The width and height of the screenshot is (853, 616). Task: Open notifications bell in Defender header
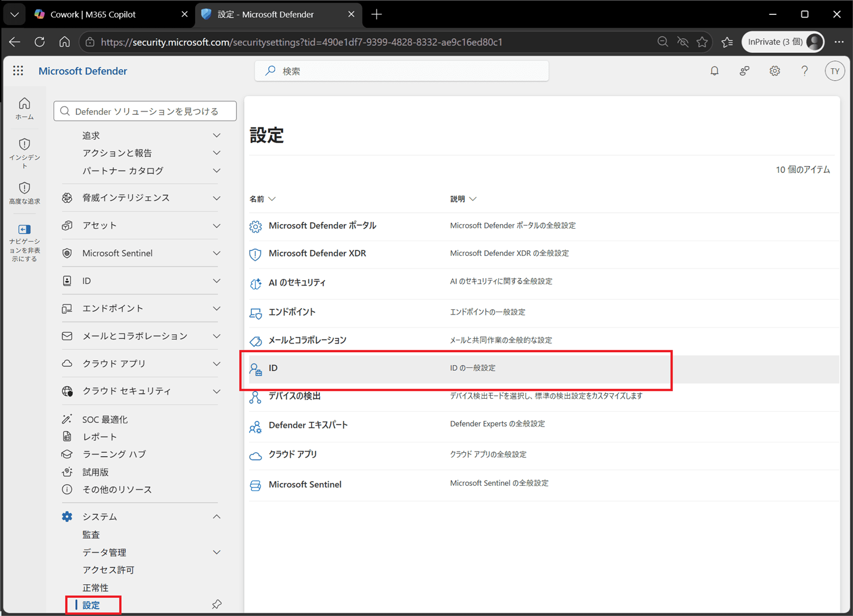pyautogui.click(x=714, y=71)
